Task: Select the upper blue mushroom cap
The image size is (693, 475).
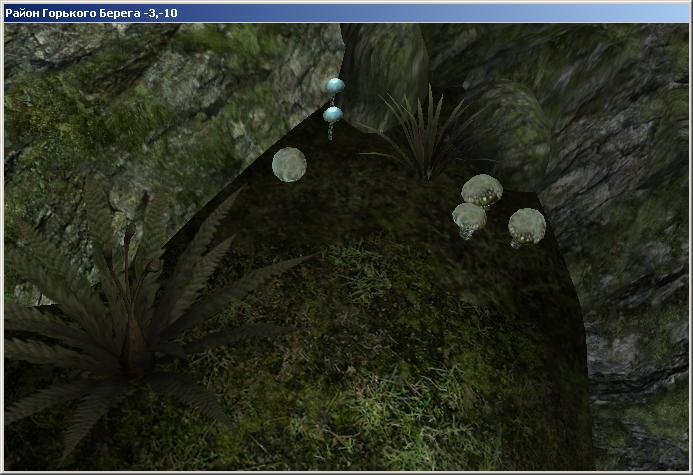Action: 335,85
